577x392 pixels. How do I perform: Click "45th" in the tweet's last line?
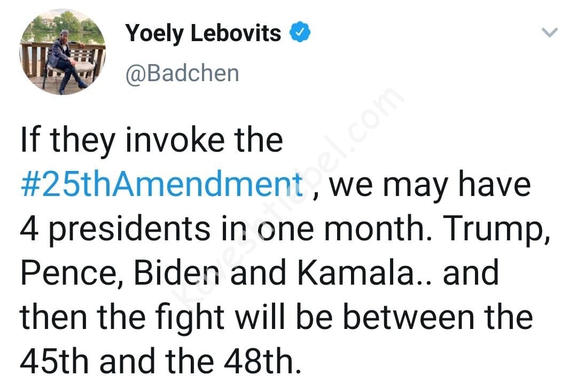(x=53, y=361)
